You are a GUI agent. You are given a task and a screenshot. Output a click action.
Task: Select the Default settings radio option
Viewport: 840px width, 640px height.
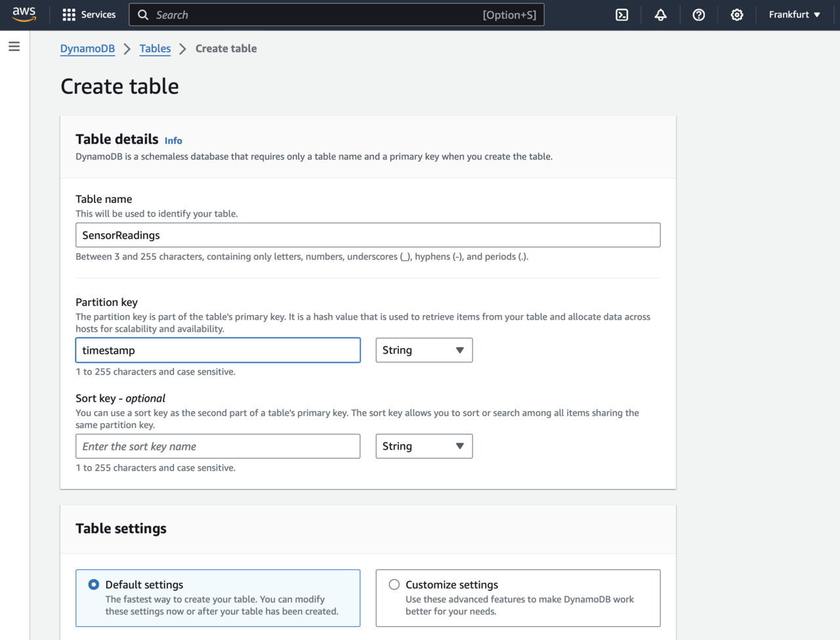click(x=94, y=584)
